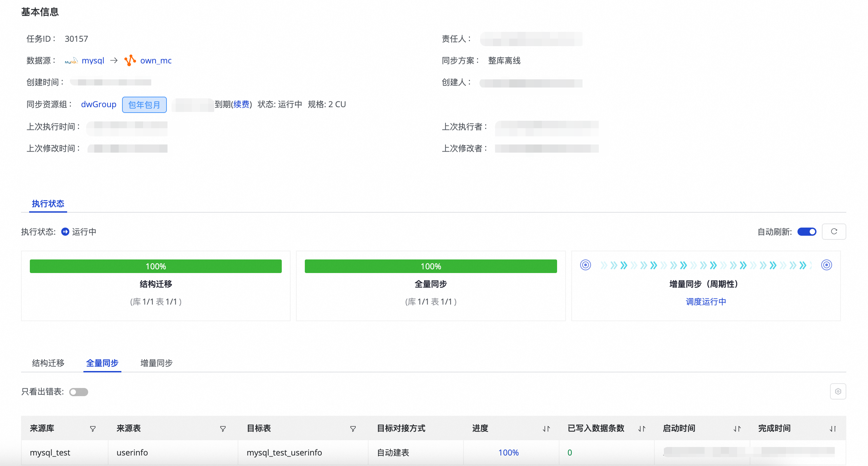Viewport: 868px width, 466px height.
Task: Click the 基本信息 section heading
Action: tap(40, 12)
